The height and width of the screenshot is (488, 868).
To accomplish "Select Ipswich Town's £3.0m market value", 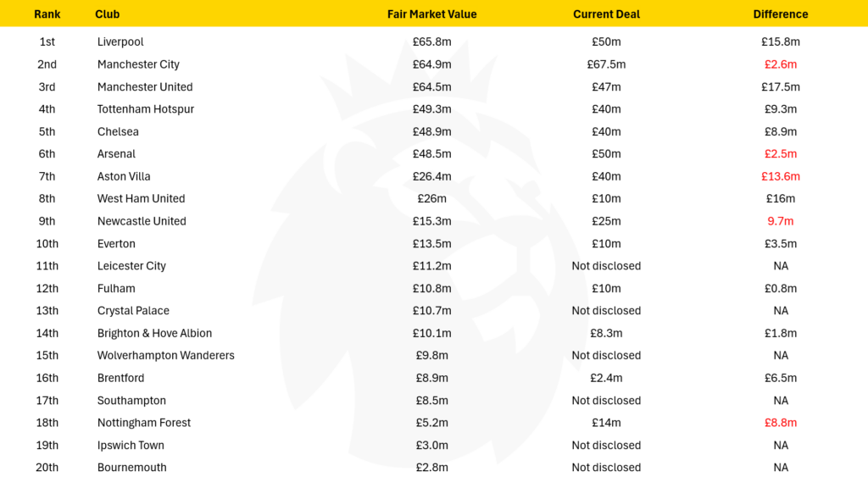I will click(431, 446).
